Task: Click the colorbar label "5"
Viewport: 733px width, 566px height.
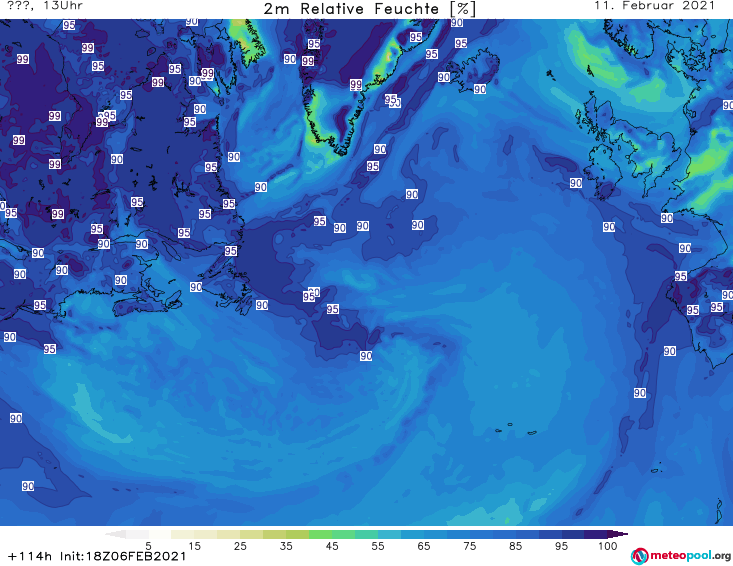Action: tap(148, 546)
